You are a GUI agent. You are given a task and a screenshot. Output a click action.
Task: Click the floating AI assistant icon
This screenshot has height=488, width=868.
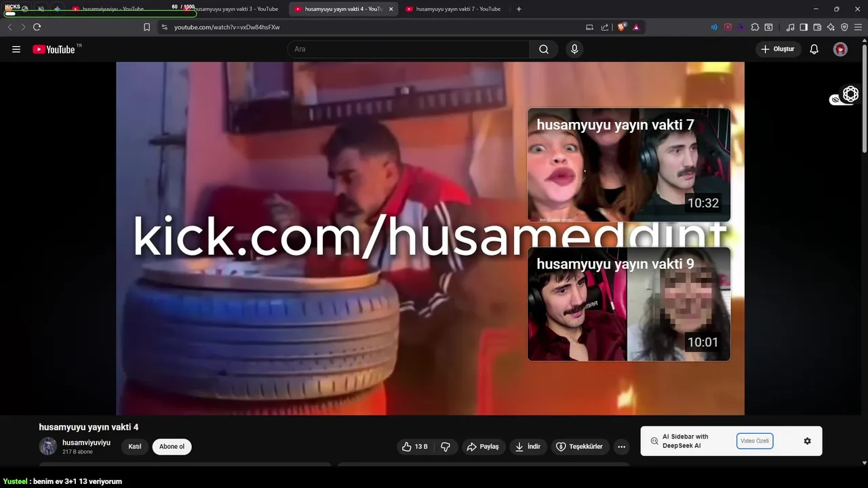(850, 94)
